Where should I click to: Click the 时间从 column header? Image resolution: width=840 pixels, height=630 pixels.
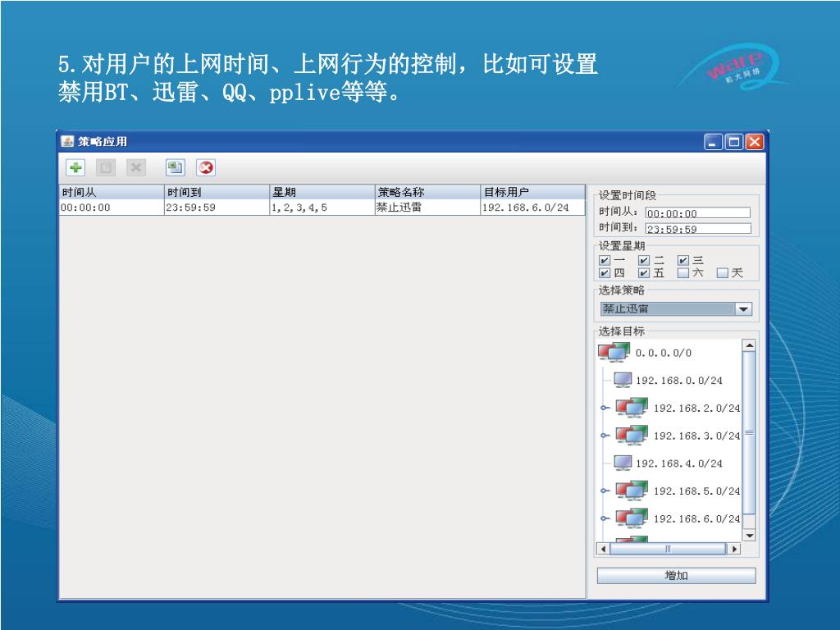(112, 192)
